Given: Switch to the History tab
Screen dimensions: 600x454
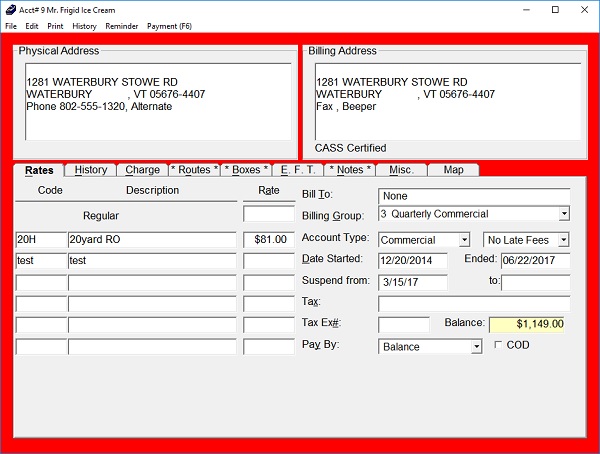Looking at the screenshot, I should (x=91, y=170).
